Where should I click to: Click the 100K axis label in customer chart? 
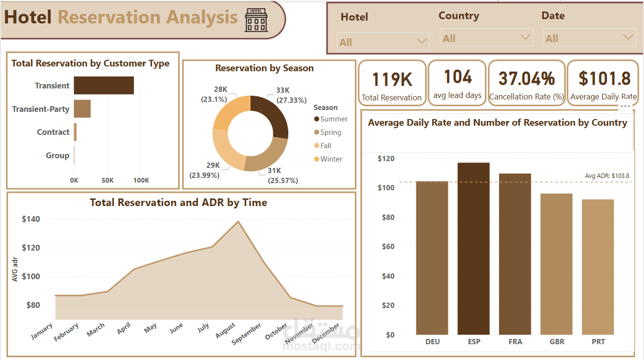pos(141,181)
